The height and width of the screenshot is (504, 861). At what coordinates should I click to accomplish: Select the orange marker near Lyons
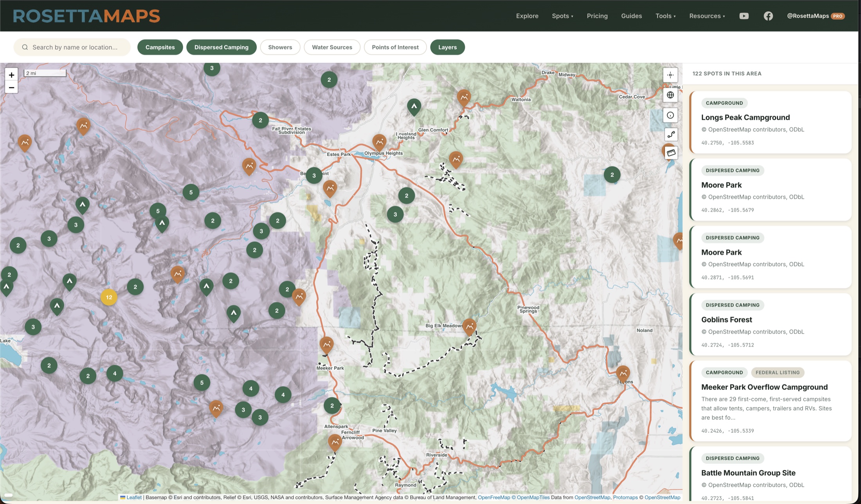(623, 374)
